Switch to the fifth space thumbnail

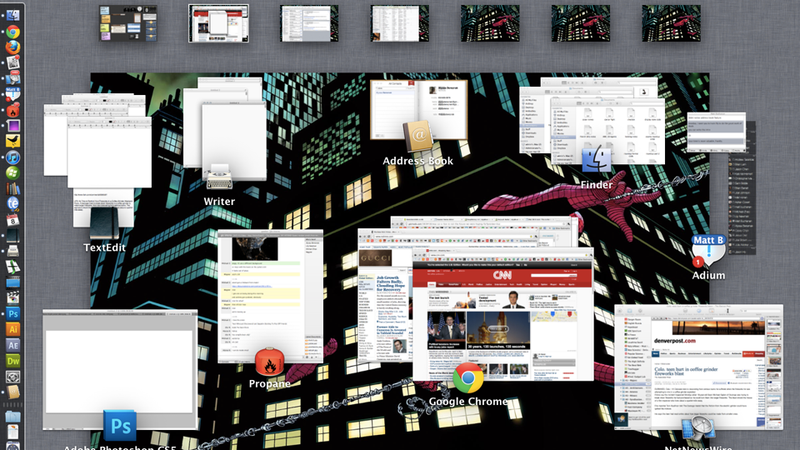[490, 23]
